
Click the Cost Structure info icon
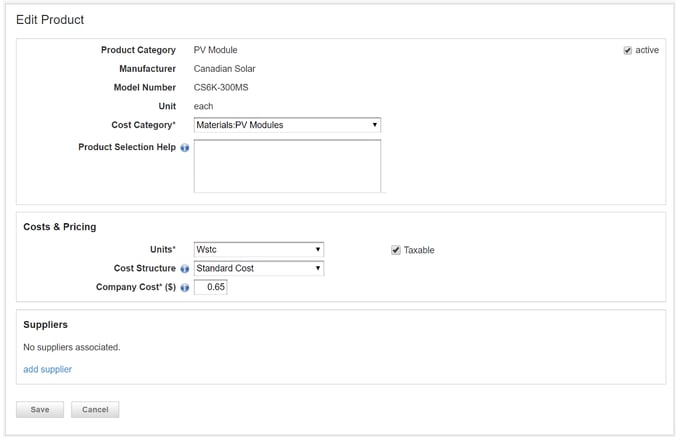tap(185, 269)
